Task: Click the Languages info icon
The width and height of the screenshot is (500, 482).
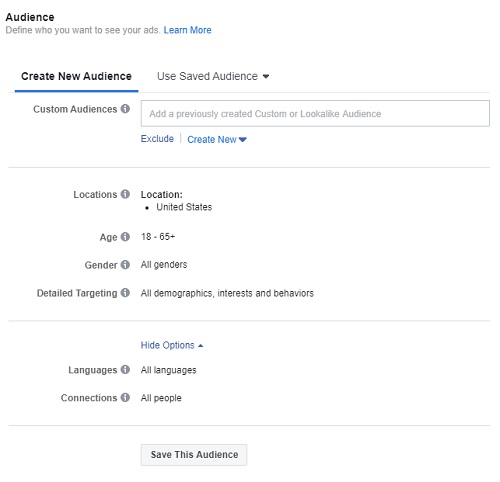Action: point(125,369)
